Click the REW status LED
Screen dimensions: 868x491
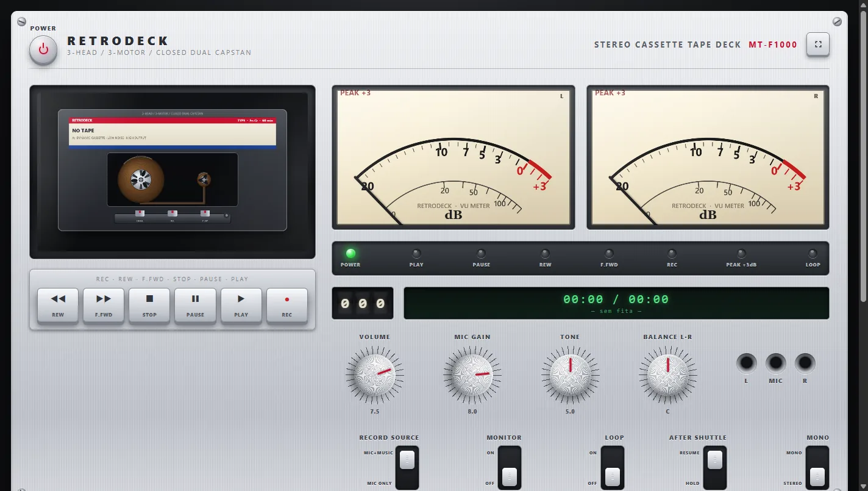[545, 254]
